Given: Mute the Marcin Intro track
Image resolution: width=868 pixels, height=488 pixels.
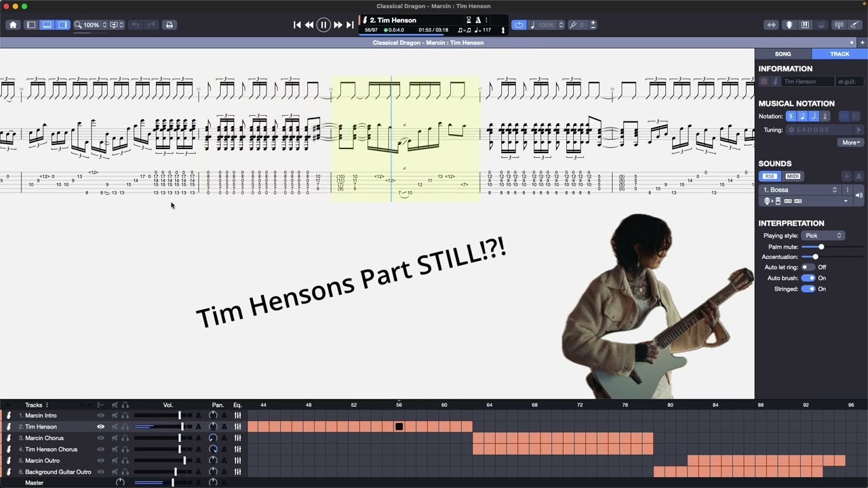Looking at the screenshot, I should coord(115,415).
